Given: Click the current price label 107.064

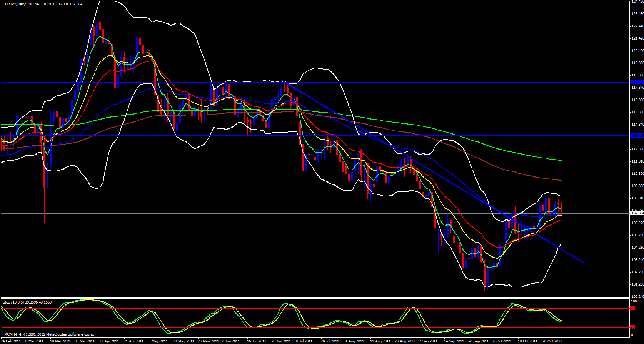Looking at the screenshot, I should tap(637, 213).
